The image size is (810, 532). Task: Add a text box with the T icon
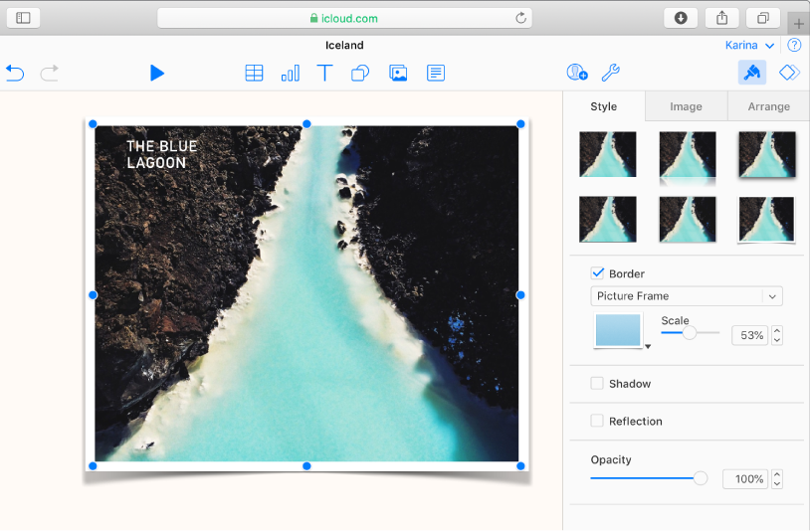324,73
